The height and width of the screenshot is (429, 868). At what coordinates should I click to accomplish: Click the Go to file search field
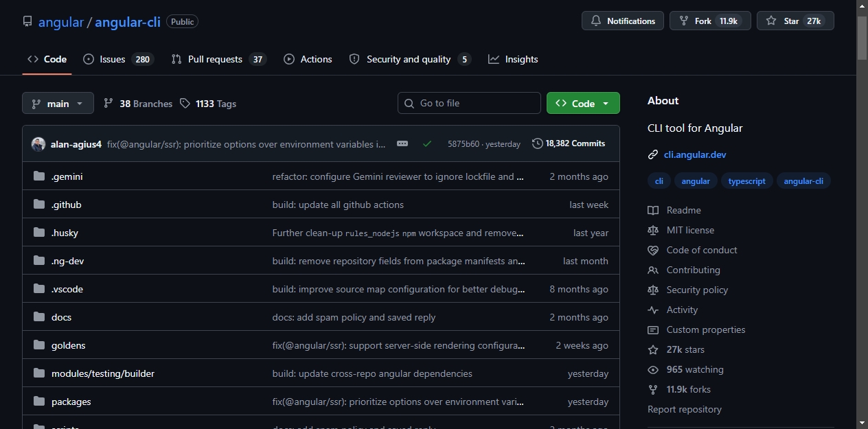point(469,103)
